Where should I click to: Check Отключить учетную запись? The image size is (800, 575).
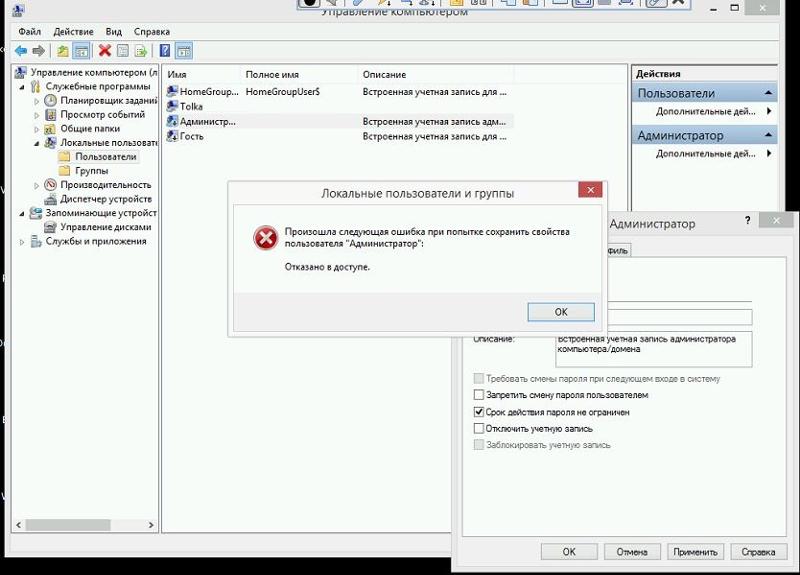tap(479, 428)
